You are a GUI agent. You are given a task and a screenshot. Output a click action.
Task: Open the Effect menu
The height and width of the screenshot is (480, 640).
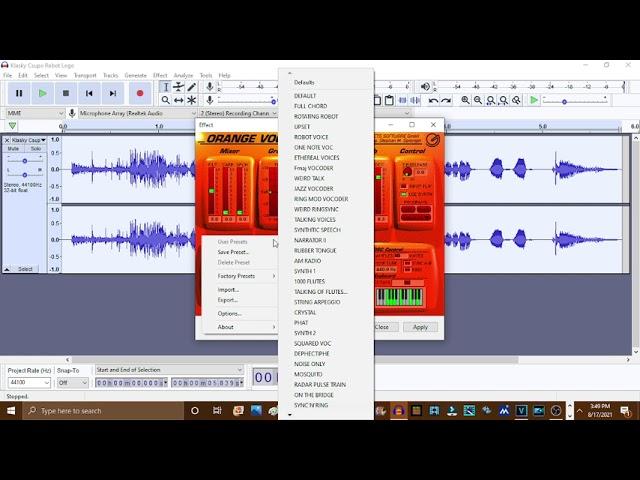click(160, 76)
